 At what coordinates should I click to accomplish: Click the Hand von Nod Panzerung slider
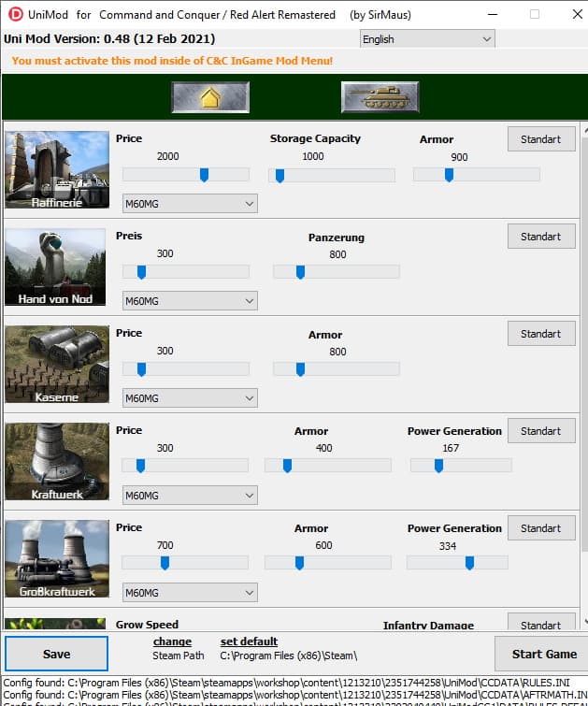337,272
